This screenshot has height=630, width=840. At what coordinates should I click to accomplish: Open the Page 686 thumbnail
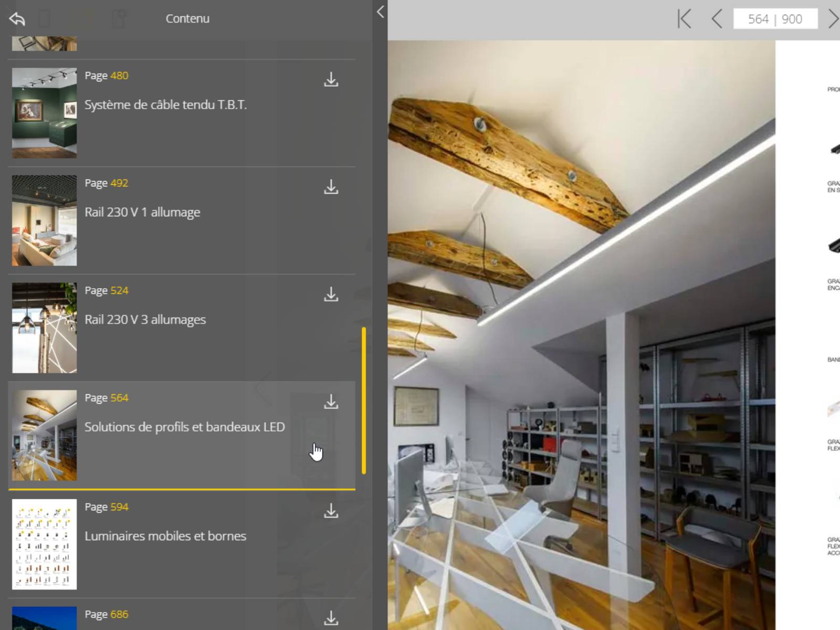coord(44,618)
